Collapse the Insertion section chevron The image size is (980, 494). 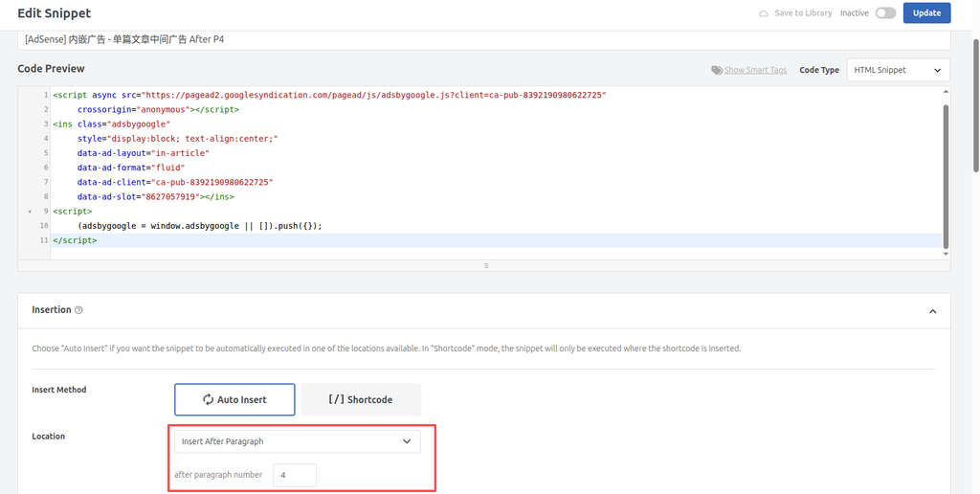[x=932, y=311]
